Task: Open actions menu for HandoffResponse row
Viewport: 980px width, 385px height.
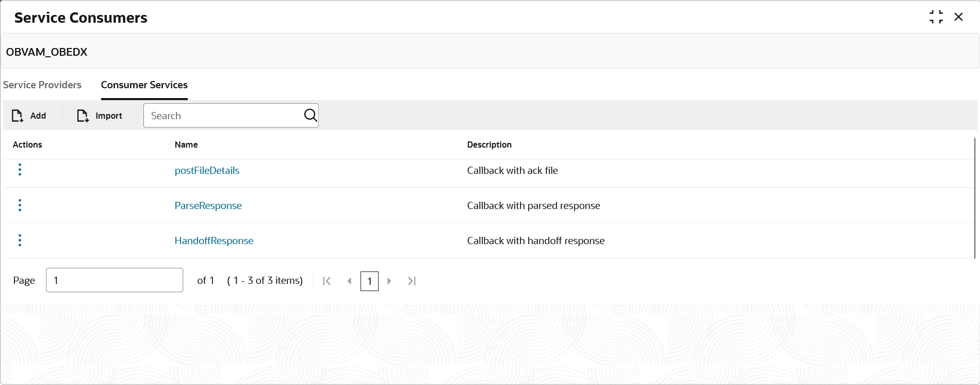Action: pyautogui.click(x=20, y=240)
